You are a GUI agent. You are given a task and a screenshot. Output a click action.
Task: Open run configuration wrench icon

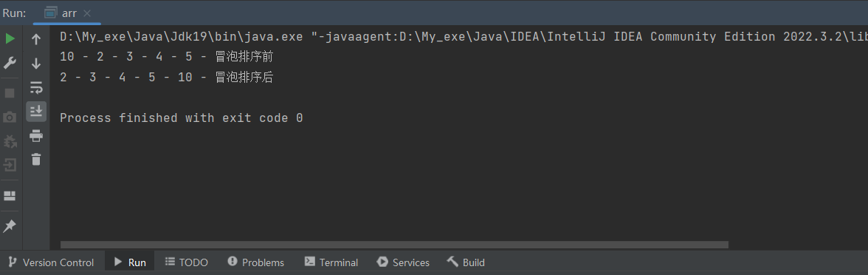click(10, 63)
